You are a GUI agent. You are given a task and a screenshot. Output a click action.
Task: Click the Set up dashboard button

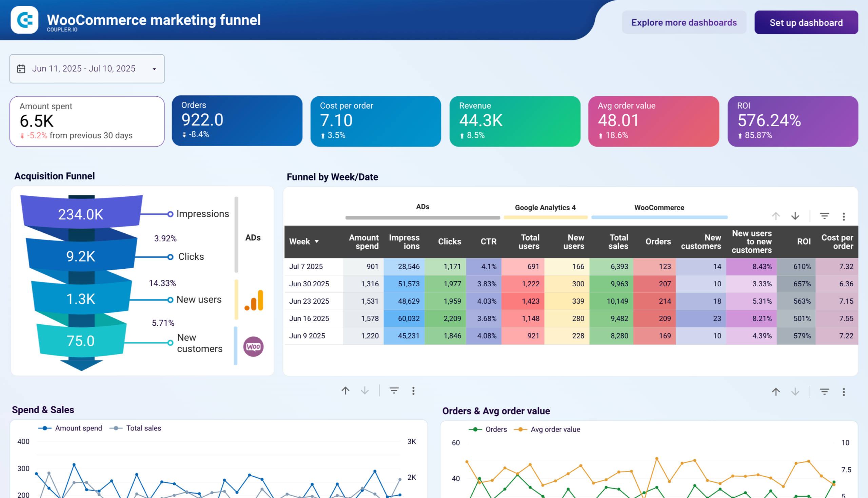tap(806, 22)
